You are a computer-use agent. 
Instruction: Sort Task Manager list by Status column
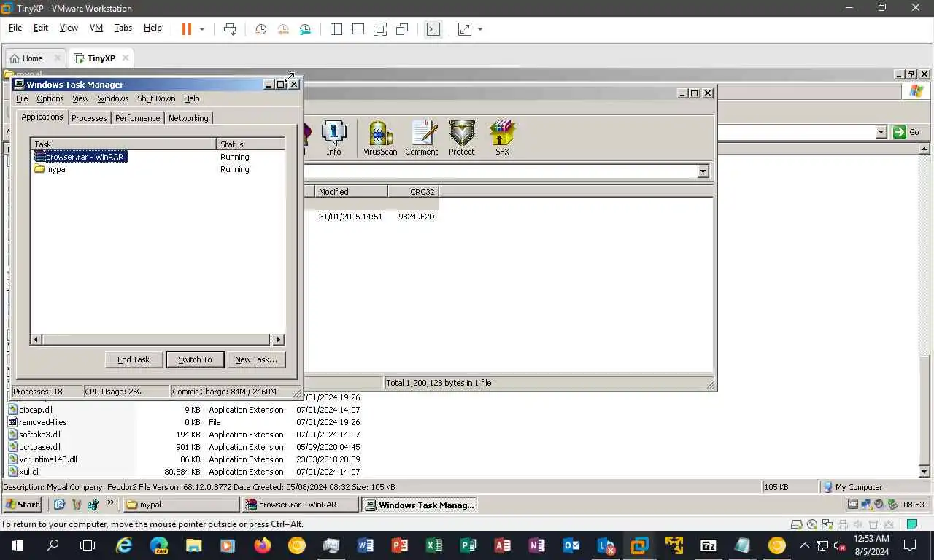point(250,144)
